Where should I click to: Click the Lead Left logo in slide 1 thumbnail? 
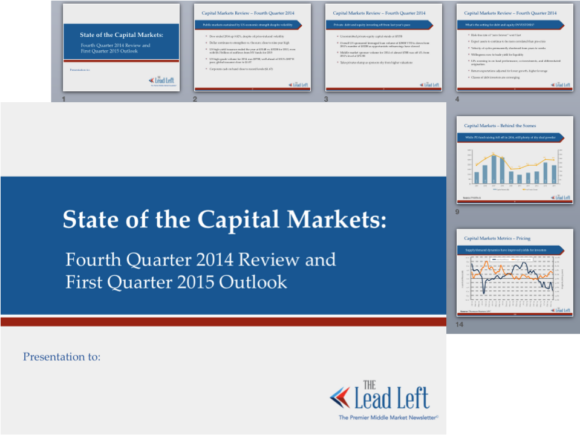coord(162,81)
